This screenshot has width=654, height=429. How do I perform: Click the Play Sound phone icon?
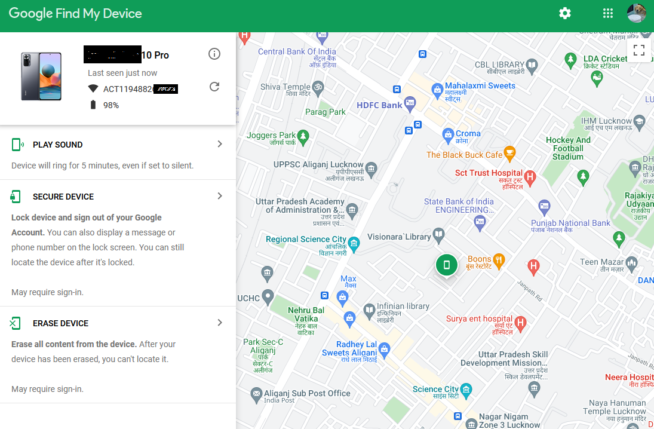click(x=17, y=145)
